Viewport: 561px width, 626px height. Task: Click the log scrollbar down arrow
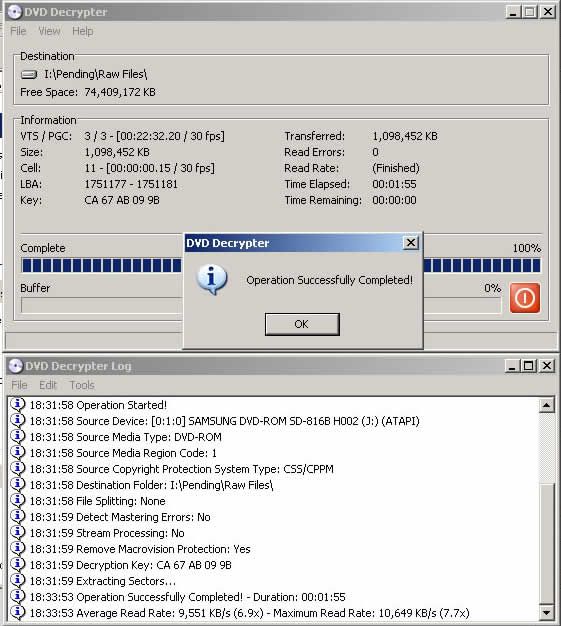click(546, 612)
